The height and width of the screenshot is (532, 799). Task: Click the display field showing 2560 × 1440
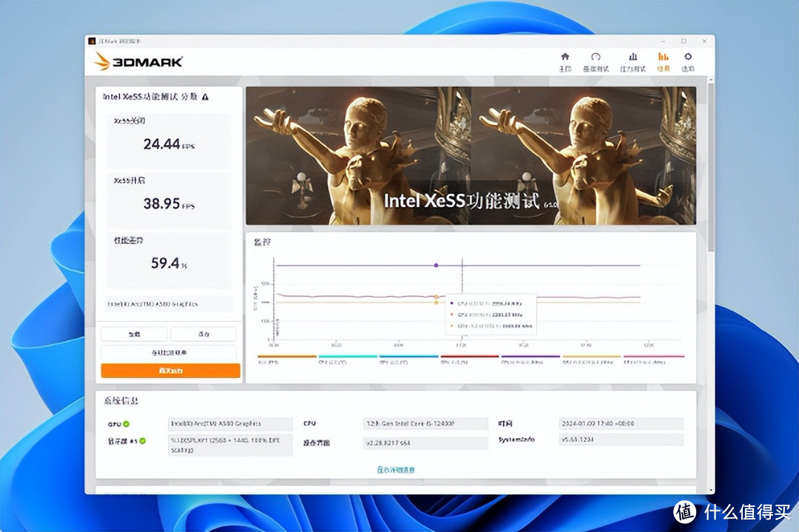pyautogui.click(x=230, y=445)
